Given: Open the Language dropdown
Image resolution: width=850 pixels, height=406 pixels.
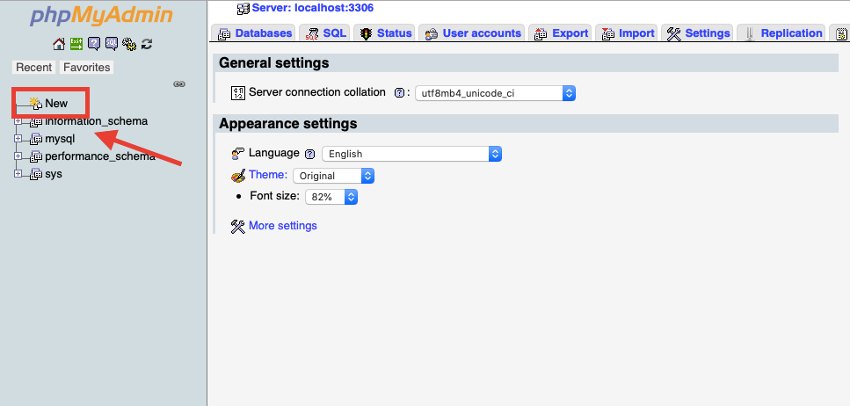Looking at the screenshot, I should [x=411, y=154].
